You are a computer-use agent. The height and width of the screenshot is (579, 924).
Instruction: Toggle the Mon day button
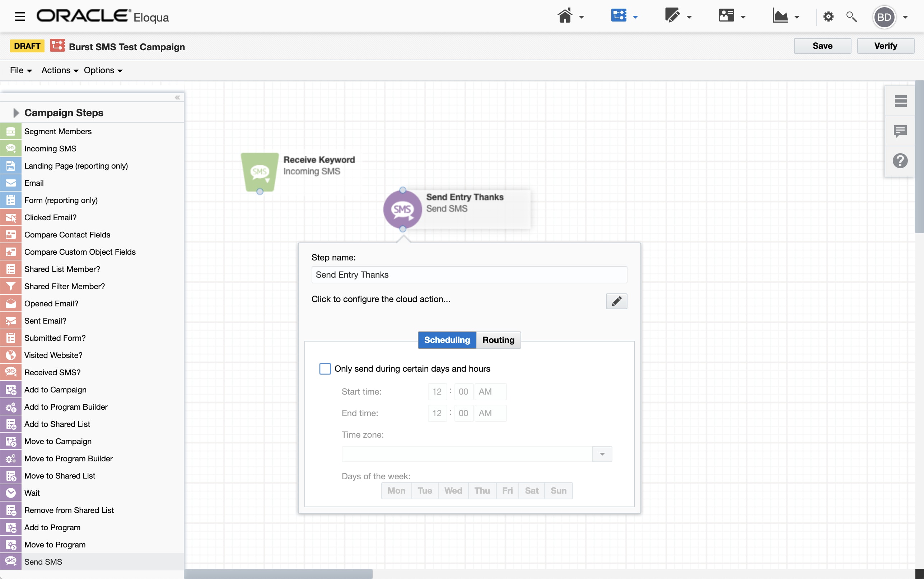(x=396, y=490)
